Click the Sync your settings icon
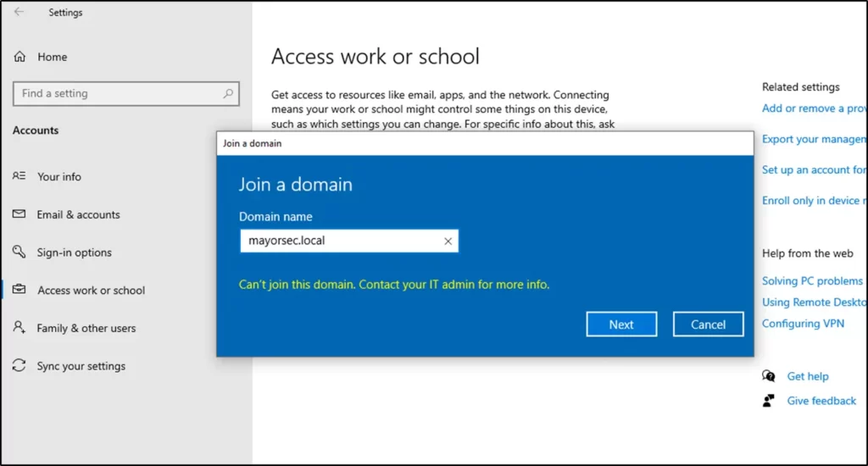 19,366
